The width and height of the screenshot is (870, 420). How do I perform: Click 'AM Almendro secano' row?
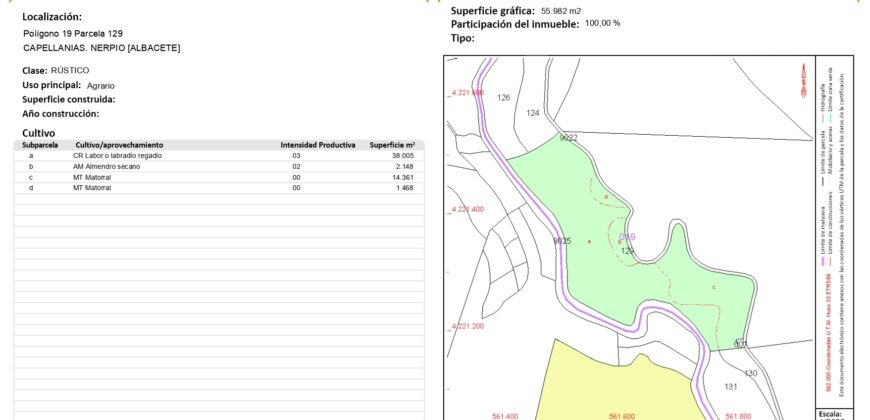click(x=219, y=166)
